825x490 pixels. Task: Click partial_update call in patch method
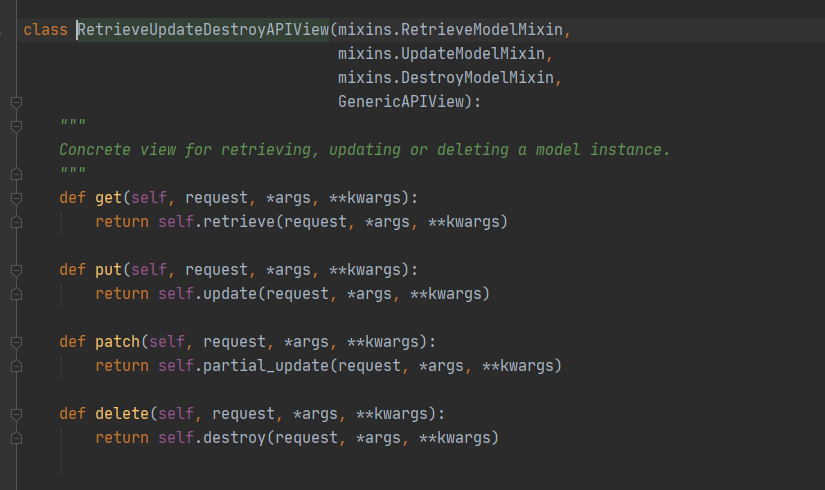tap(266, 366)
